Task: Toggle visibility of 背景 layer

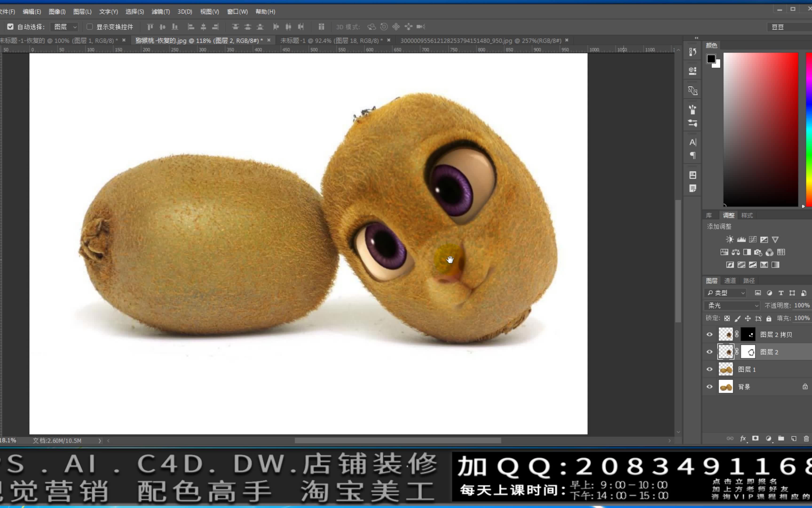Action: point(709,387)
